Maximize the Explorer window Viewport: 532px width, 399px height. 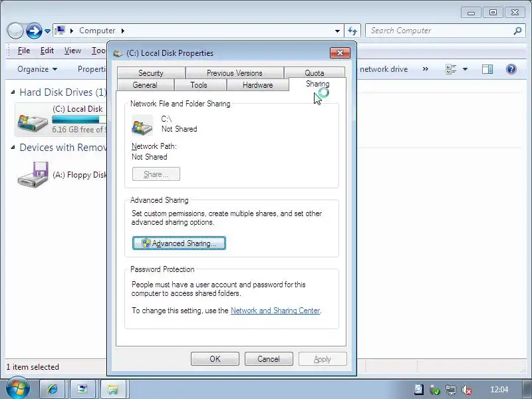tap(493, 13)
